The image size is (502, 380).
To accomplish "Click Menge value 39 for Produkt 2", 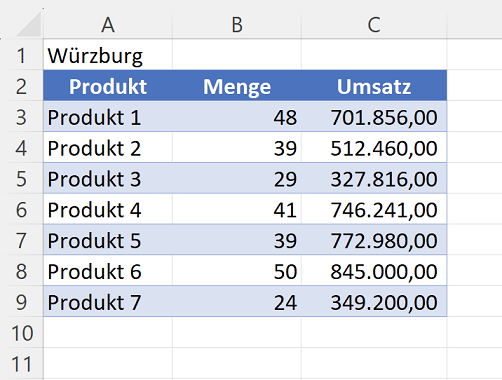I will 237,147.
